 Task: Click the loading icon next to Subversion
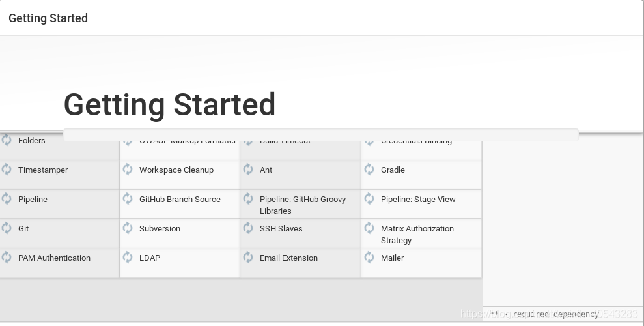click(128, 228)
